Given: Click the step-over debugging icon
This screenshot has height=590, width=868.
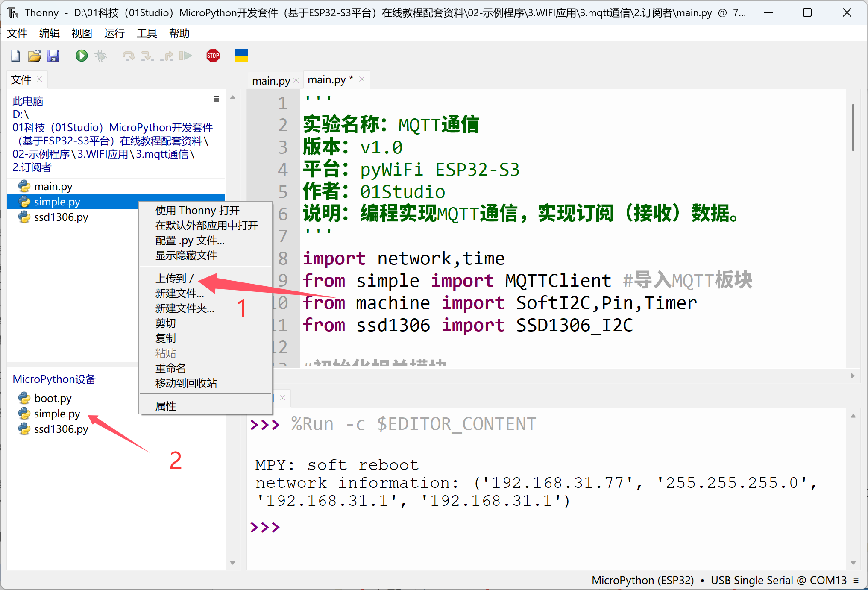Looking at the screenshot, I should [129, 56].
